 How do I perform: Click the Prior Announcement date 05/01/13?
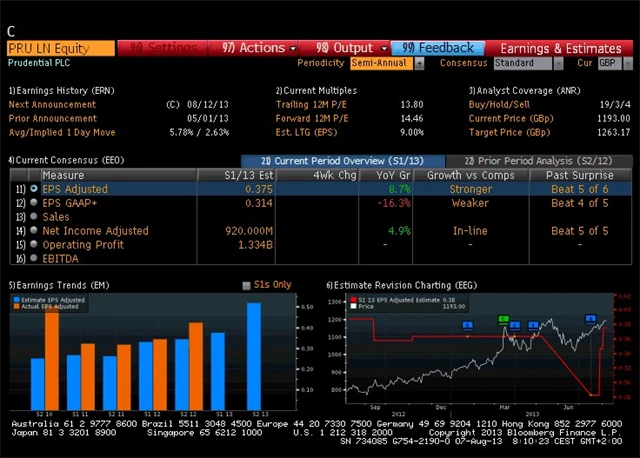[x=208, y=118]
